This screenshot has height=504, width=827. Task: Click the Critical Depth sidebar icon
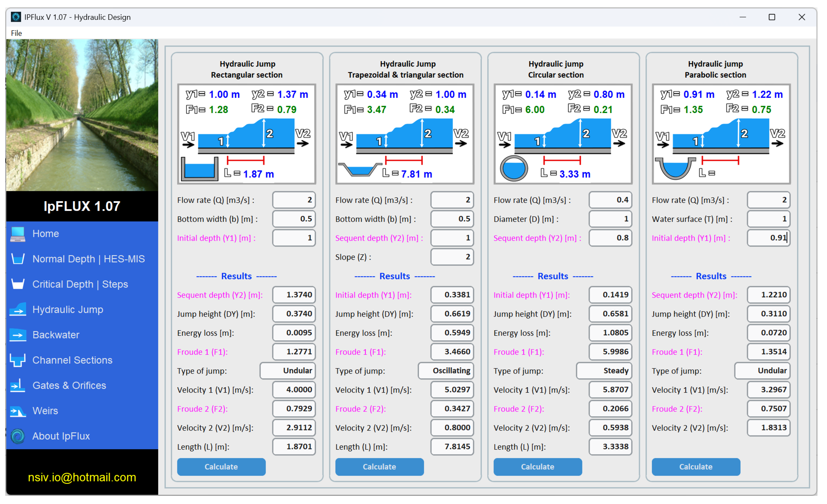17,284
